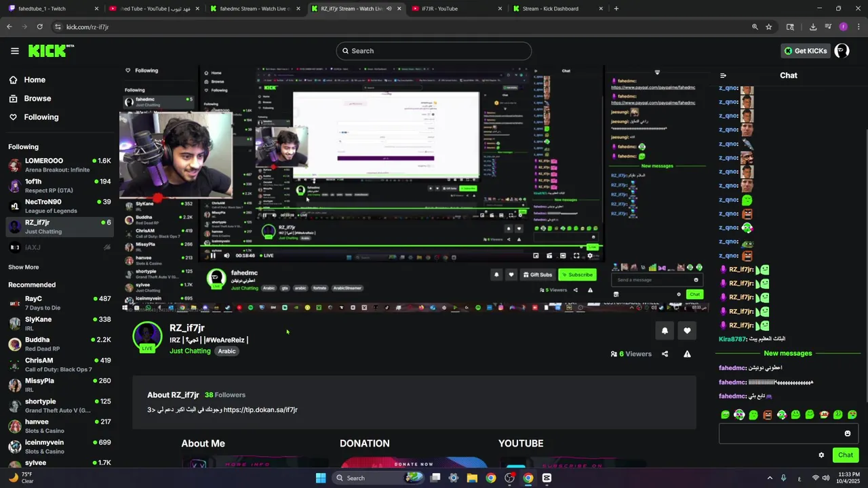Viewport: 868px width, 488px height.
Task: Open Chrome downloads icon
Action: [813, 27]
